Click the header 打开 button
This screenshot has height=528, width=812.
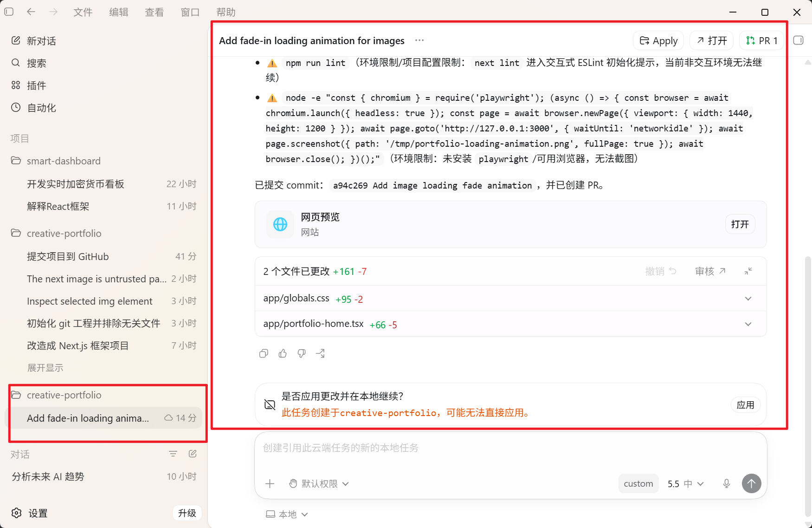tap(712, 41)
